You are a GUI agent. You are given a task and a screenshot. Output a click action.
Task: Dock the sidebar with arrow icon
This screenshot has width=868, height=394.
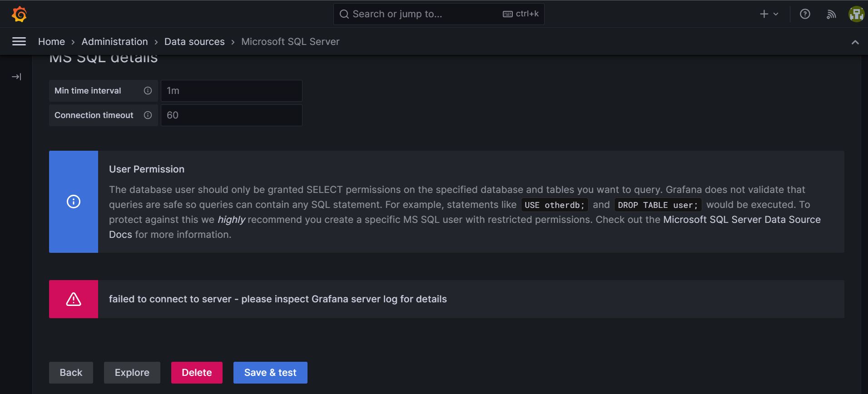16,77
